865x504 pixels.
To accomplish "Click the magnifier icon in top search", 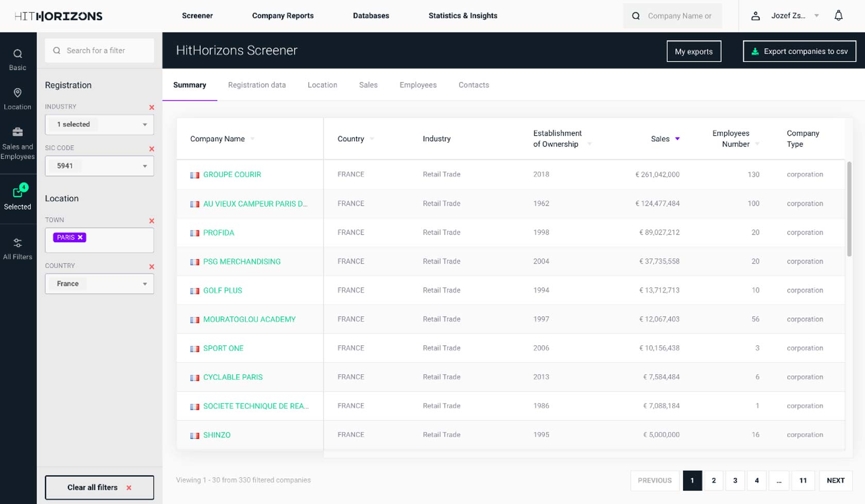I will coord(636,16).
